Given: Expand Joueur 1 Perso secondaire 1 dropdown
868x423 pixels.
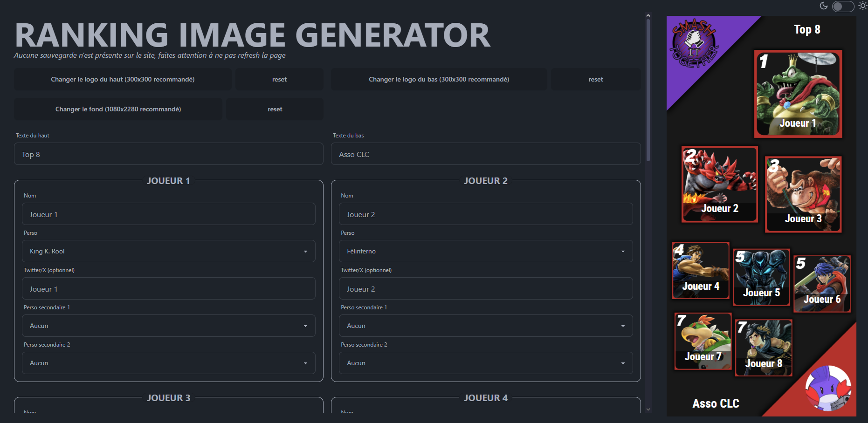Looking at the screenshot, I should [x=168, y=326].
